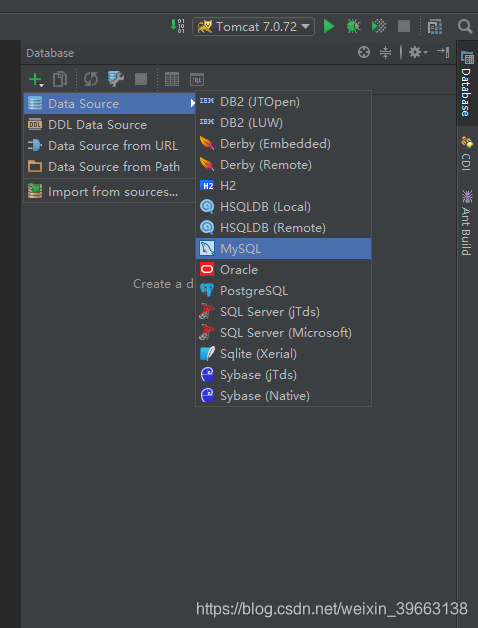478x628 pixels.
Task: Expand the Data Source submenu item
Action: (x=109, y=104)
